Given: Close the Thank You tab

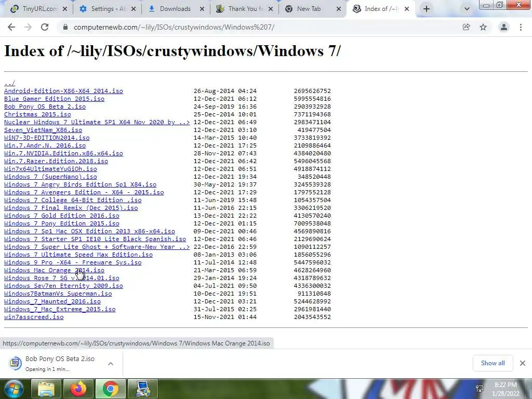Looking at the screenshot, I should coord(270,9).
